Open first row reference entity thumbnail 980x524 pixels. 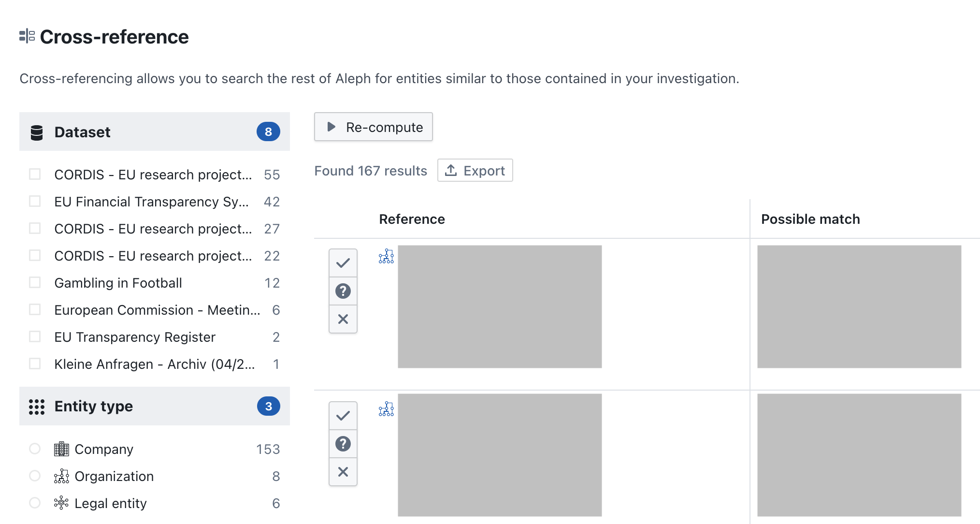pos(500,306)
